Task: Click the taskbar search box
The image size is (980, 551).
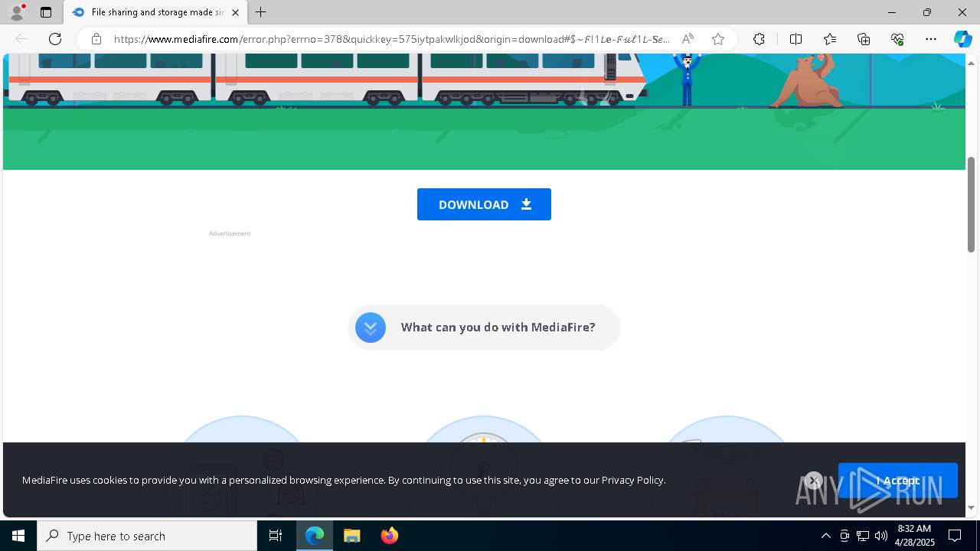Action: click(x=147, y=536)
